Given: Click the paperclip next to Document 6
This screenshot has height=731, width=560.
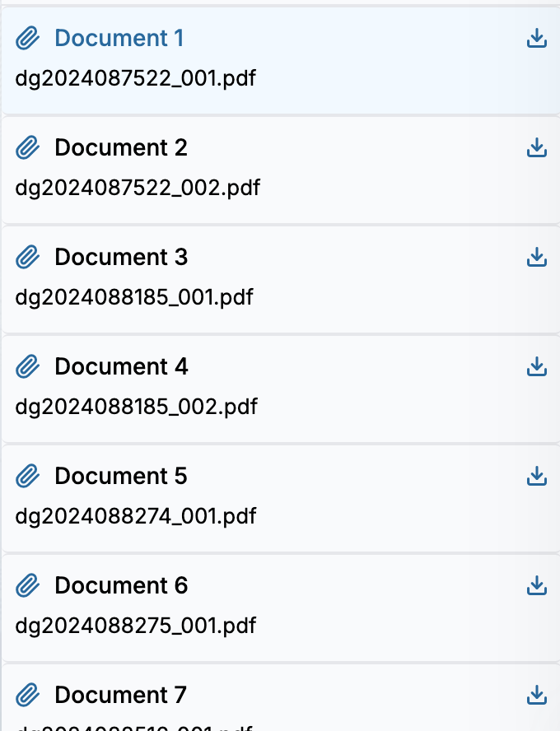Looking at the screenshot, I should [28, 586].
